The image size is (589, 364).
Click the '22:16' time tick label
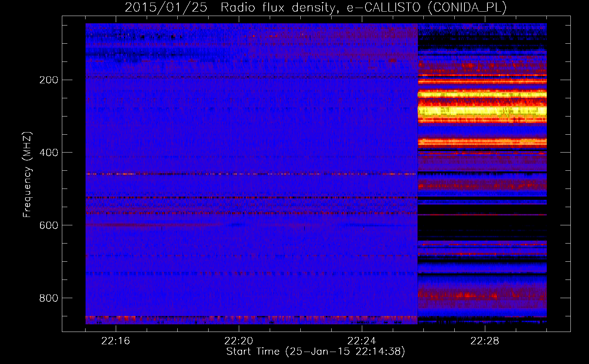click(x=116, y=341)
